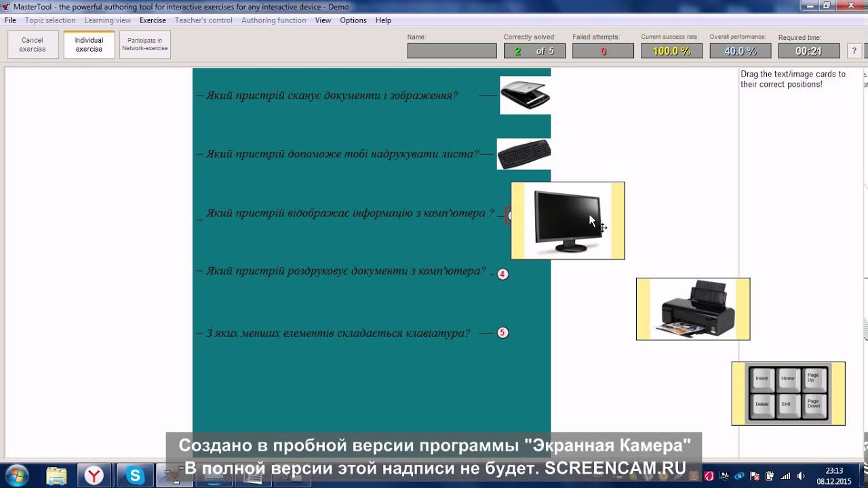Open the greyed-out Topic selection menu
Image resolution: width=868 pixels, height=488 pixels.
point(50,20)
